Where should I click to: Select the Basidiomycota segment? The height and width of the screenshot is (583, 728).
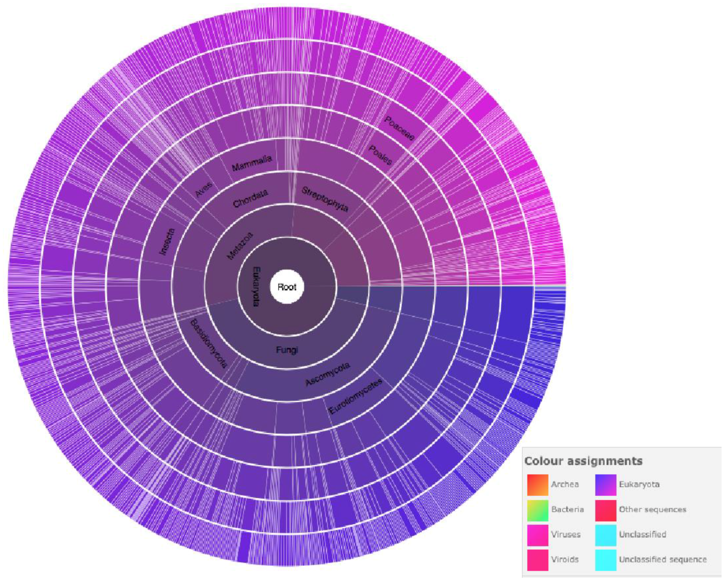(209, 343)
